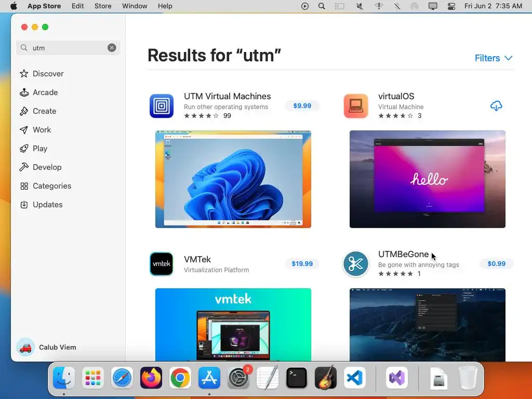Launch Visual Studio Code from the Dock
Screen dimensions: 532x399
click(354, 378)
